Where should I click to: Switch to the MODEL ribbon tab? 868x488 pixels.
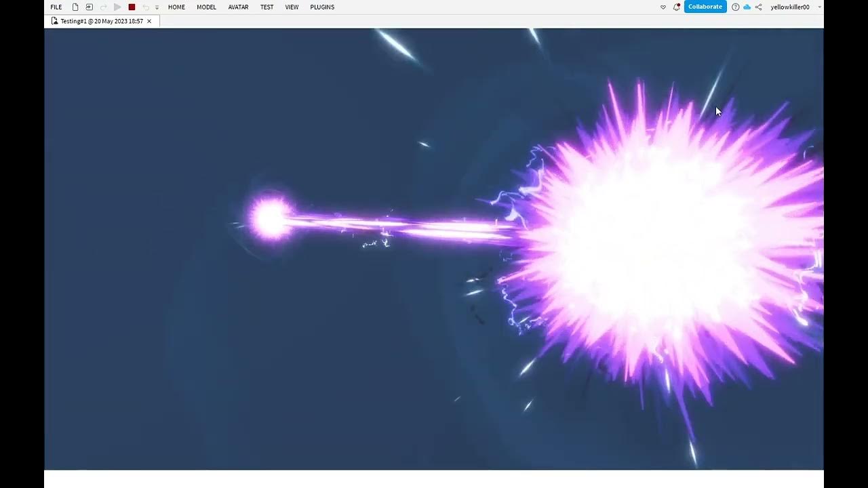pyautogui.click(x=206, y=7)
